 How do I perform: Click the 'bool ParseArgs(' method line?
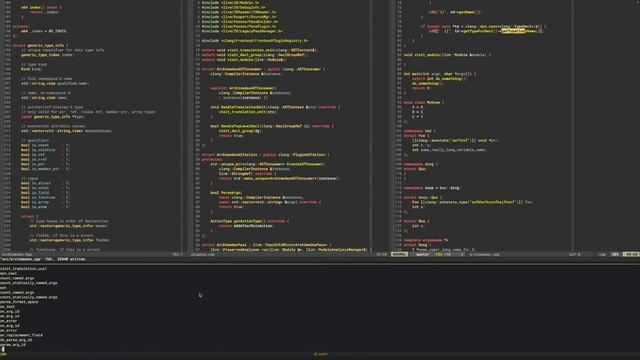click(226, 193)
